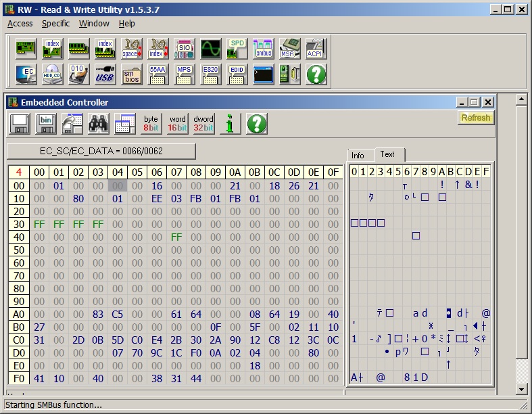
Task: Open Embedded Controller help question icon
Action: click(x=257, y=124)
